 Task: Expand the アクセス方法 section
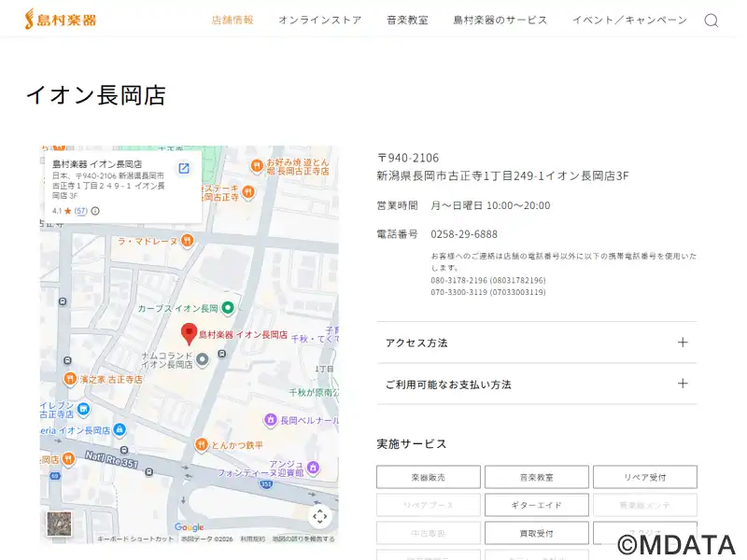coord(536,343)
